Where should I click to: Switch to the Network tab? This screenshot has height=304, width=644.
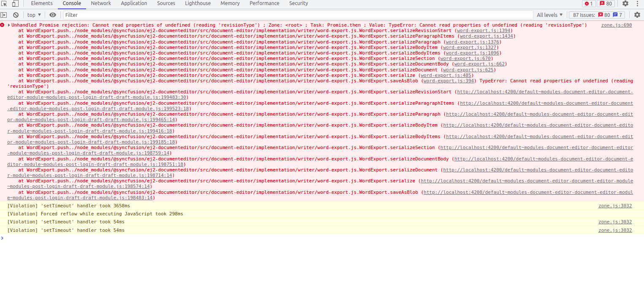[101, 3]
